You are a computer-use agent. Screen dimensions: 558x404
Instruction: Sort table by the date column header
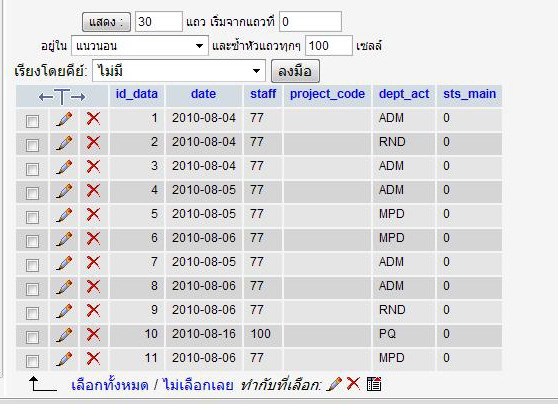(203, 94)
